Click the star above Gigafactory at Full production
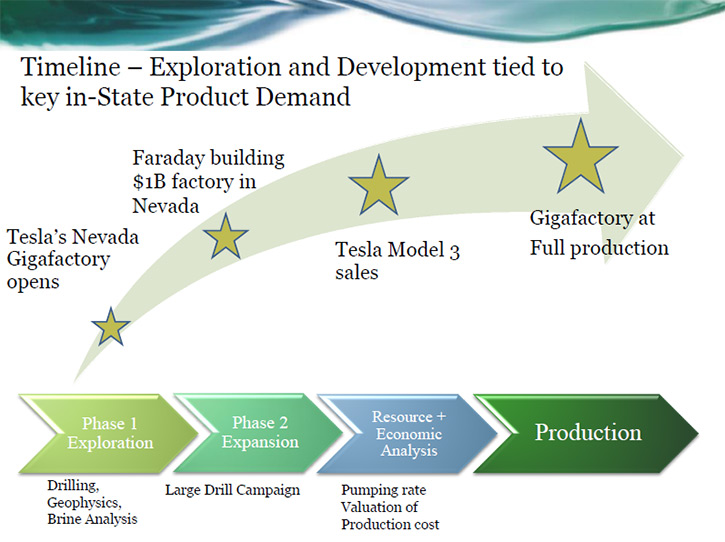 coord(581,157)
